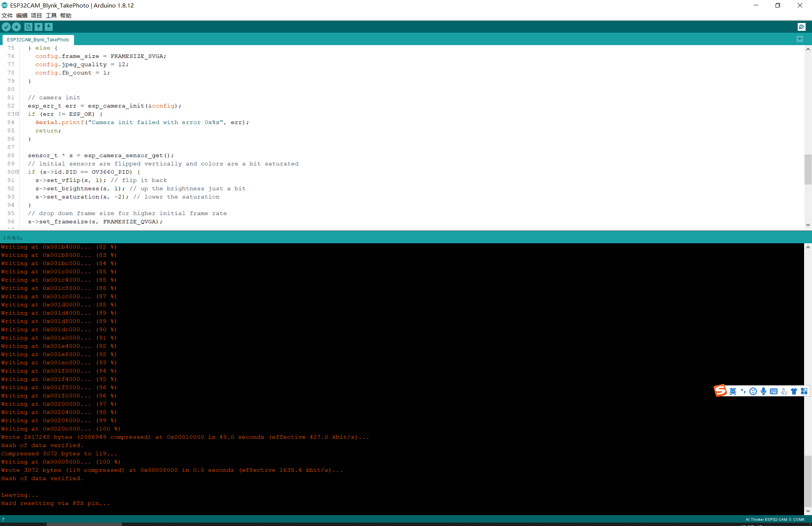Open Sogou soft keyboard icon
Image resolution: width=812 pixels, height=526 pixels.
(x=773, y=391)
